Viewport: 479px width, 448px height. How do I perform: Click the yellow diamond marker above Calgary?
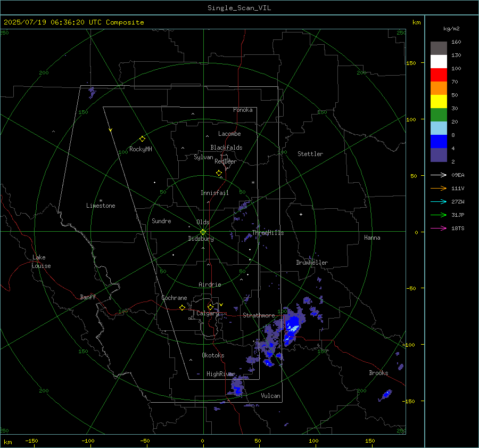click(x=210, y=307)
